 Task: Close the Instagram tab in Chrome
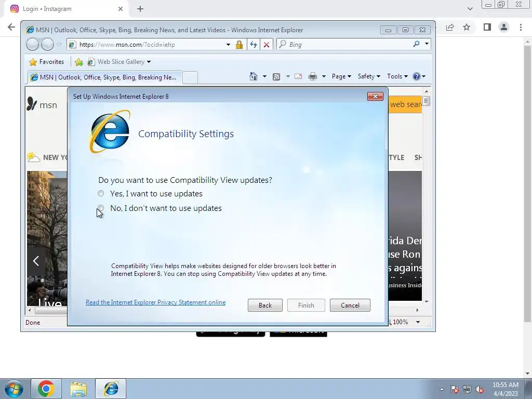tap(121, 9)
